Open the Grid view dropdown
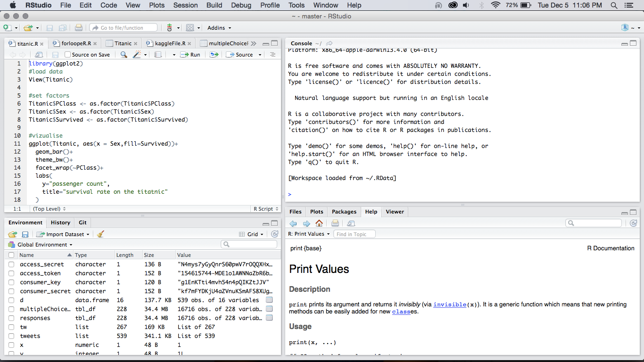 255,234
